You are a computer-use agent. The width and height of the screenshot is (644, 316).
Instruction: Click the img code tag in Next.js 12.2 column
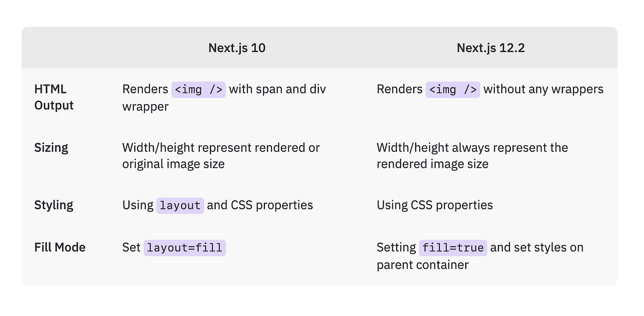(453, 89)
